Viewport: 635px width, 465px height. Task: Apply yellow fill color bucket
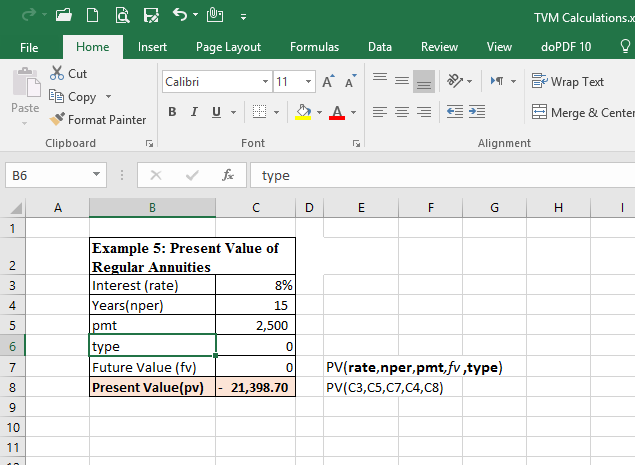pos(303,111)
